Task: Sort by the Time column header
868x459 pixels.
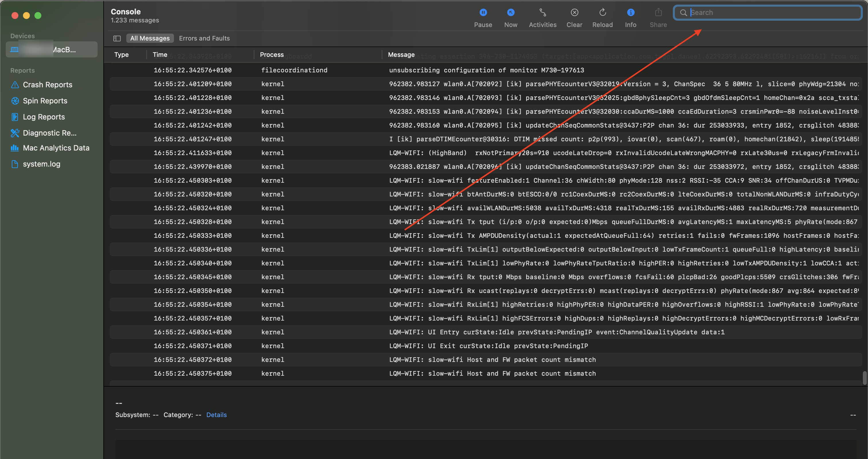Action: click(160, 55)
